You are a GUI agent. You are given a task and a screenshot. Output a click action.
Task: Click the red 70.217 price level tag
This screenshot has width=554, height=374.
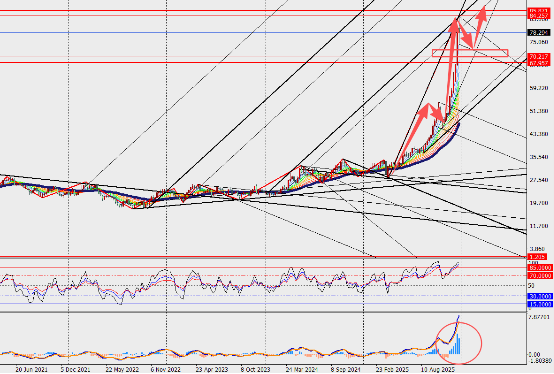click(538, 57)
